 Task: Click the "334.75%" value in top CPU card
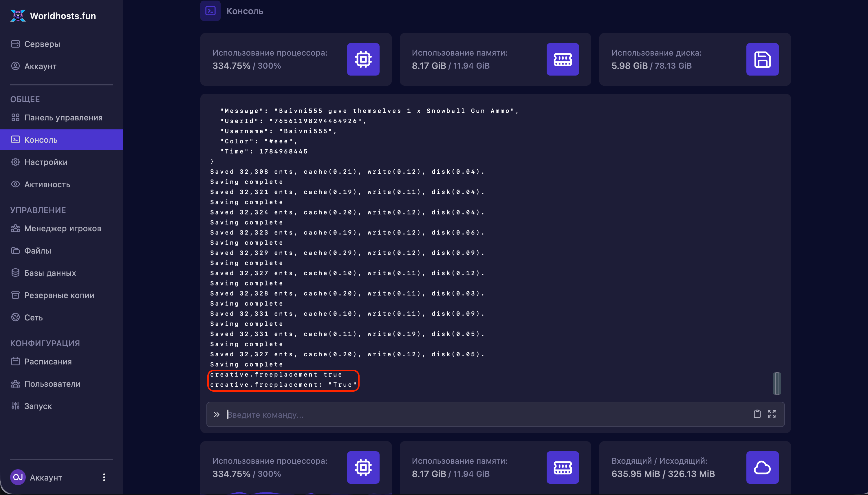(231, 66)
